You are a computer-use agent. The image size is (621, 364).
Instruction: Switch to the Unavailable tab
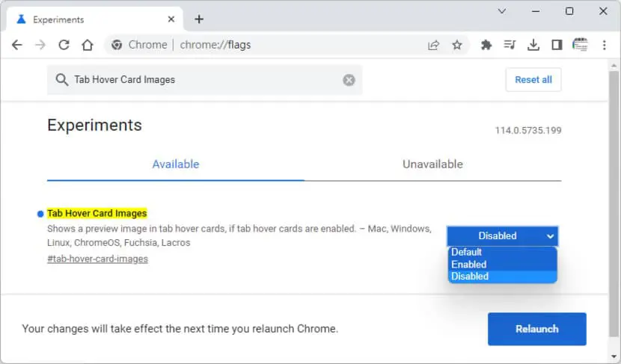[x=432, y=164]
